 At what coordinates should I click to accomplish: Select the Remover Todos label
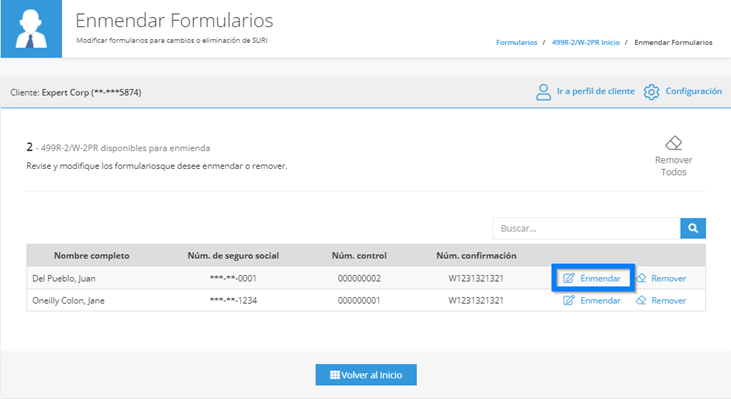(674, 166)
